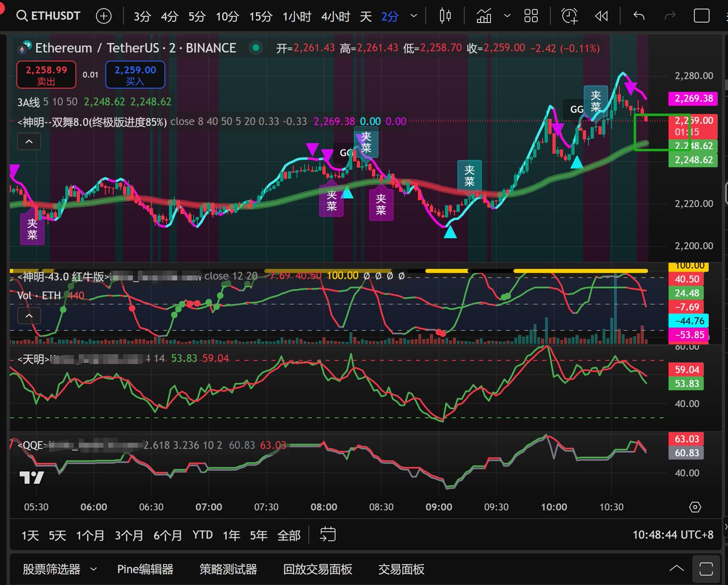Select the 1个月 date range
Screen dimensions: 728x585
click(90, 535)
